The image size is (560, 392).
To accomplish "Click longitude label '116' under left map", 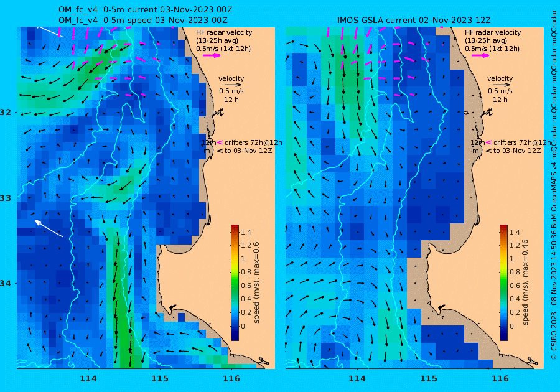I will (x=231, y=378).
